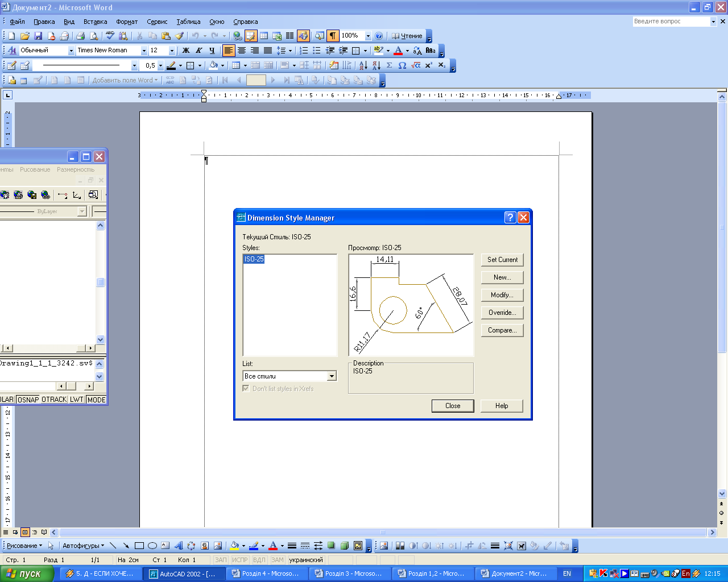Open the equation editor square-root icon
The width and height of the screenshot is (728, 582).
pos(416,65)
